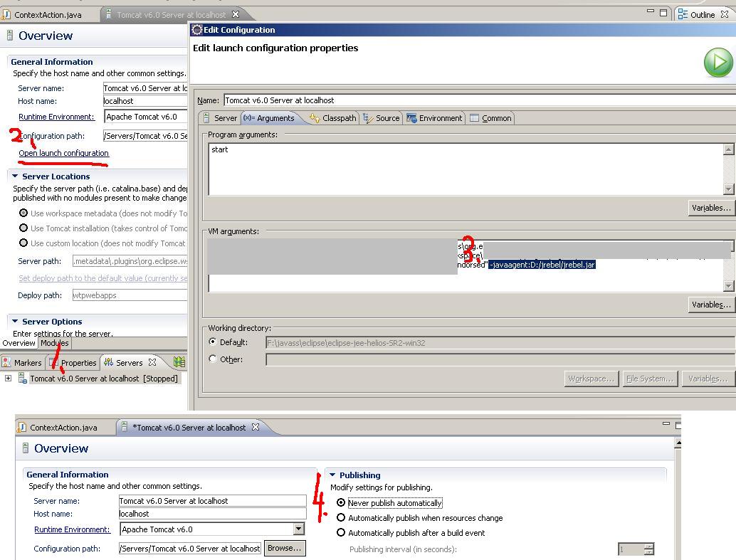The width and height of the screenshot is (736, 560).
Task: Open ContextAction.java tab beside the *Tomcat tab
Action: (58, 428)
